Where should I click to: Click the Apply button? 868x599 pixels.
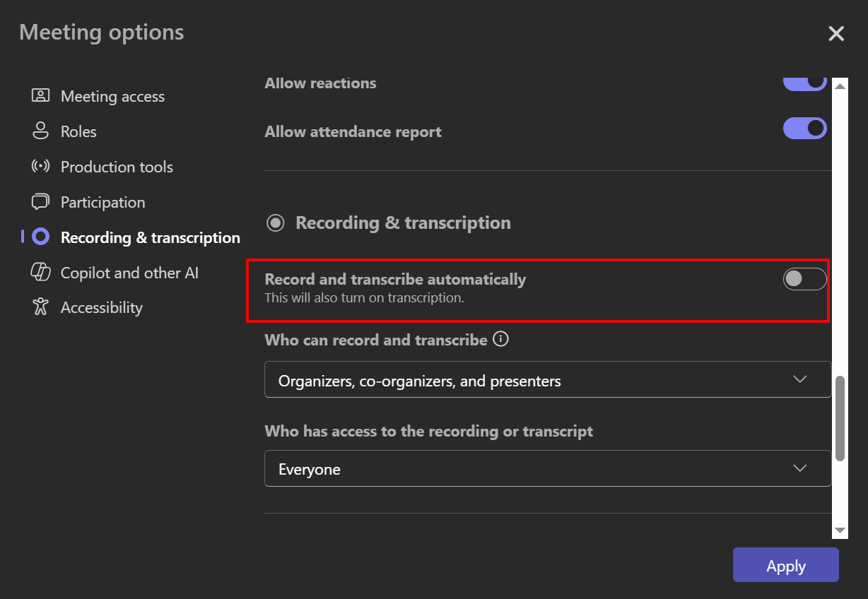tap(786, 565)
